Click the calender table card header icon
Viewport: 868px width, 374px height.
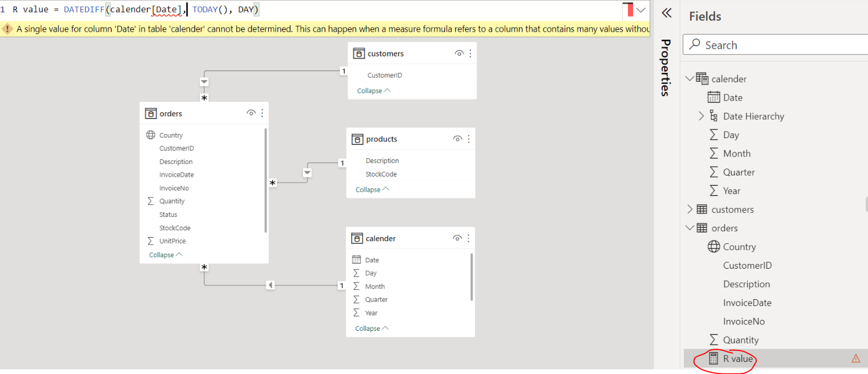[357, 238]
